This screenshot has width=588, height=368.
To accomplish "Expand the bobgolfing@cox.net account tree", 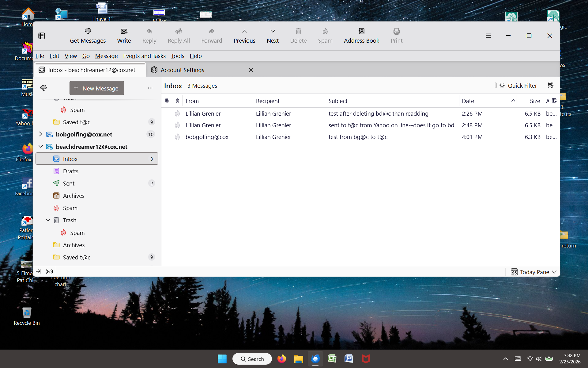I will [40, 134].
